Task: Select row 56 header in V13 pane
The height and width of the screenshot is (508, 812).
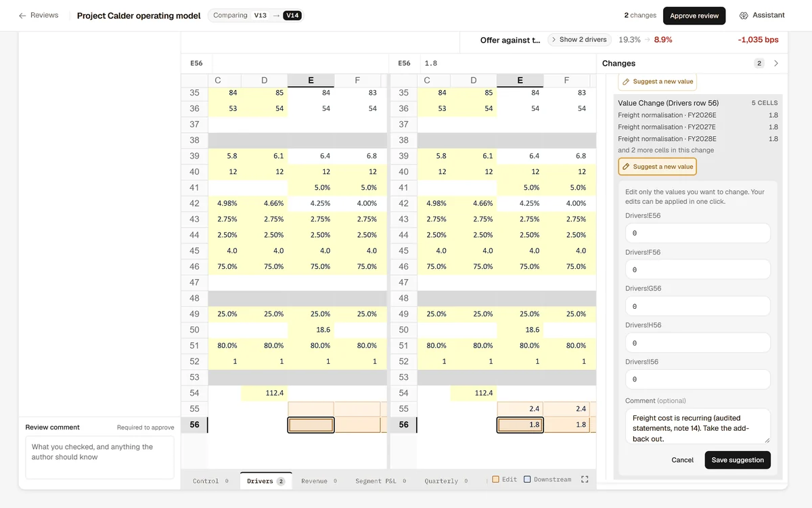Action: [194, 425]
